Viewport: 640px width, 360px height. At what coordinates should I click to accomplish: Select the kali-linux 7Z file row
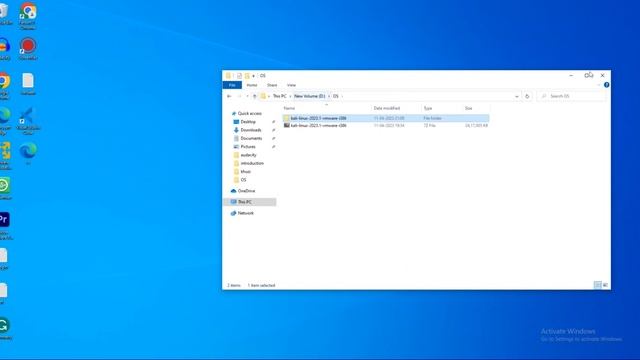tap(386, 126)
